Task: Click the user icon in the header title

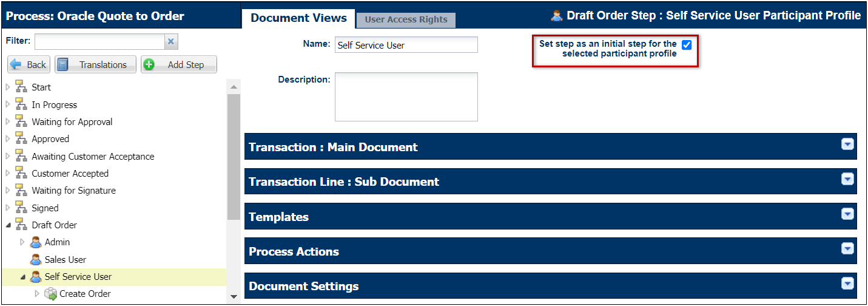Action: coord(557,16)
